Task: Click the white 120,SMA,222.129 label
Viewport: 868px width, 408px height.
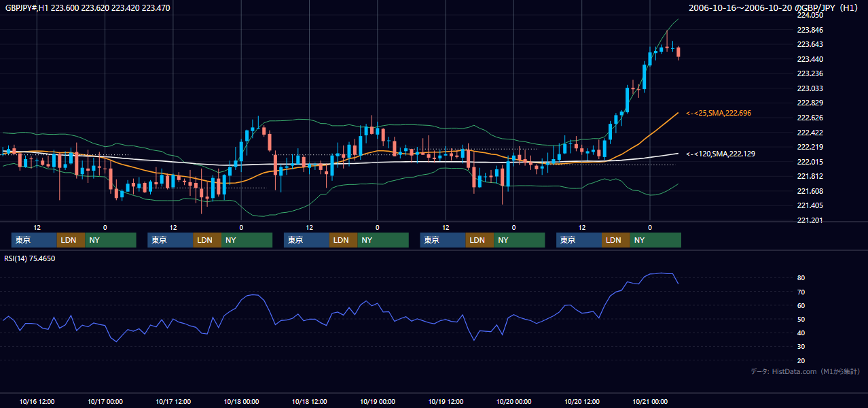Action: (x=721, y=154)
